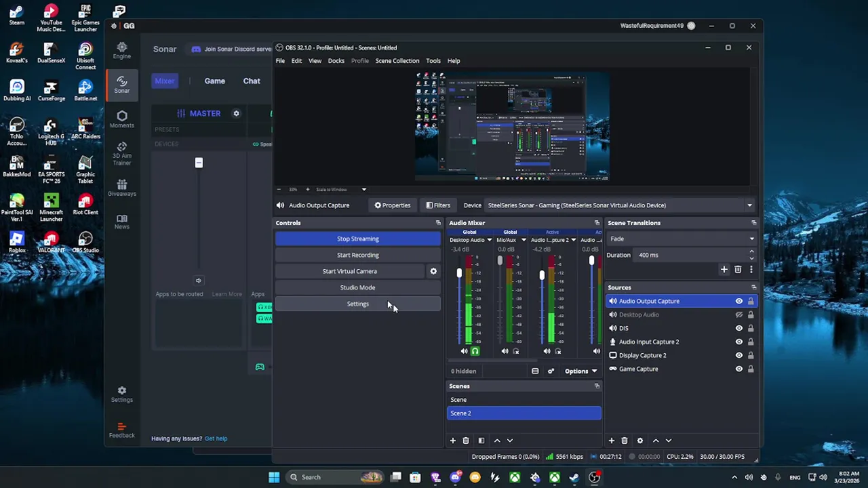This screenshot has height=488, width=868.
Task: Add a new source with plus icon
Action: coord(611,441)
